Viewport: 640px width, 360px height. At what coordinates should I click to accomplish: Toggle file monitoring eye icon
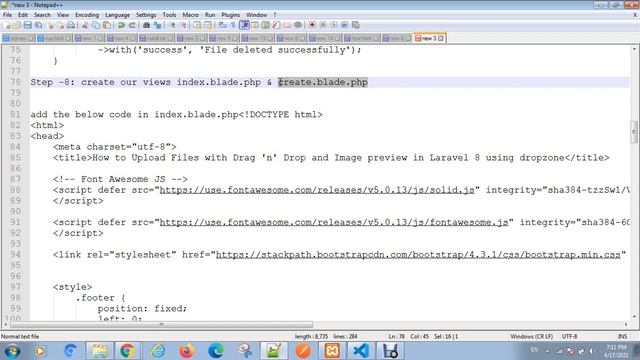pyautogui.click(x=298, y=25)
